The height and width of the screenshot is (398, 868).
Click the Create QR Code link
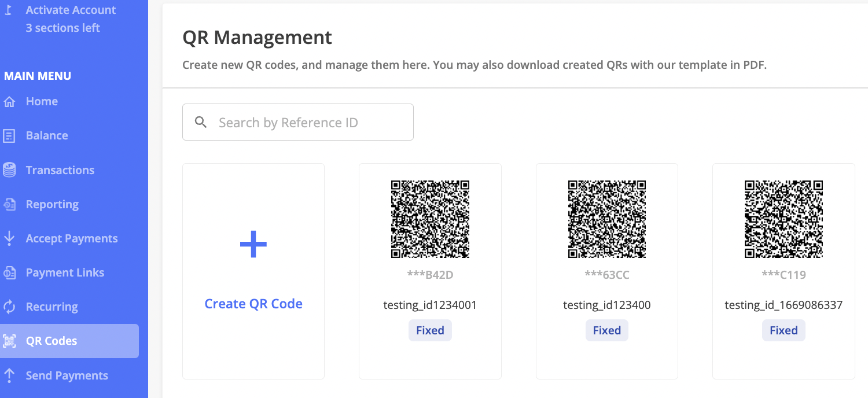253,304
